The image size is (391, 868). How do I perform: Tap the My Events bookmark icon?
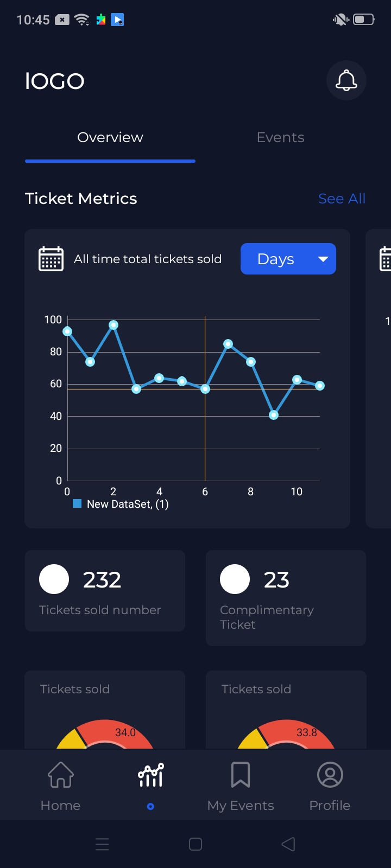coord(241,775)
